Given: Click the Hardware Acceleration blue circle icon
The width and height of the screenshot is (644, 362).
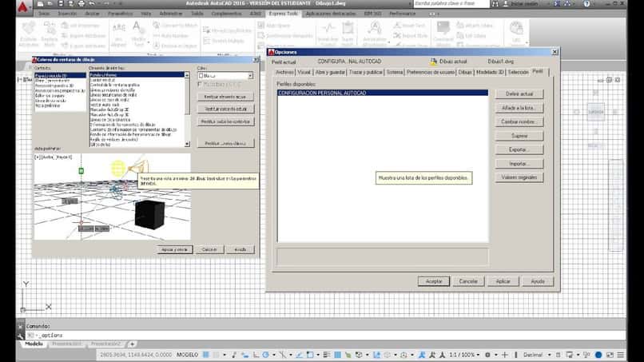Looking at the screenshot, I should pos(598,355).
